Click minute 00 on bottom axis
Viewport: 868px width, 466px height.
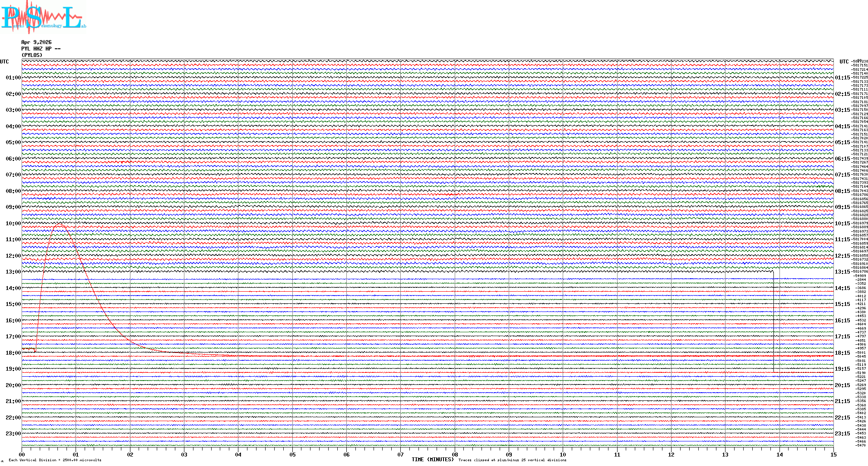click(x=22, y=455)
